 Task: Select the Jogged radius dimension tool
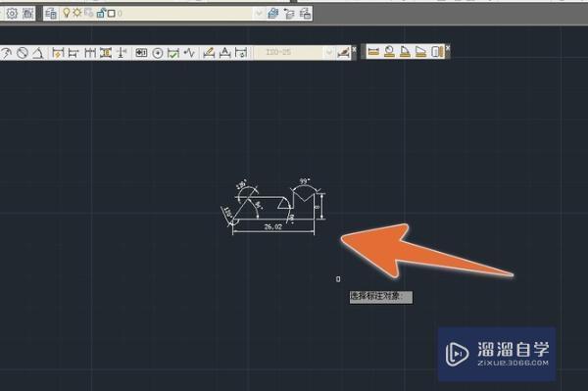tap(7, 53)
